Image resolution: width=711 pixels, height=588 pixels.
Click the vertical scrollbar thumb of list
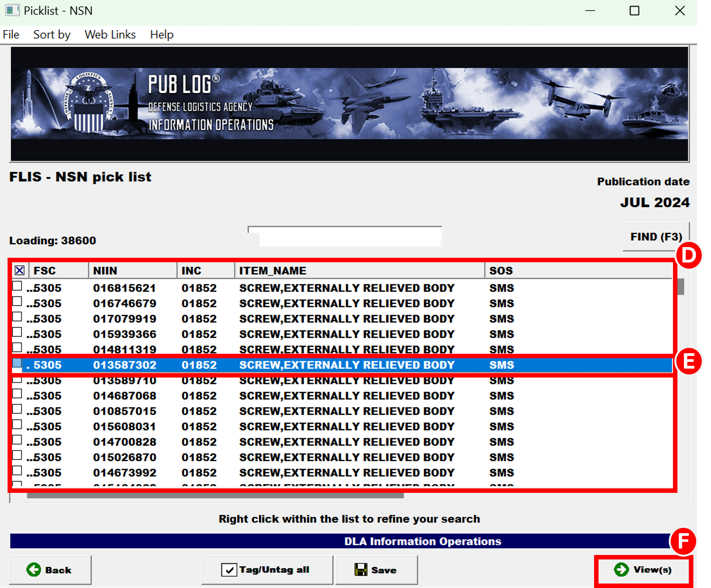click(681, 287)
